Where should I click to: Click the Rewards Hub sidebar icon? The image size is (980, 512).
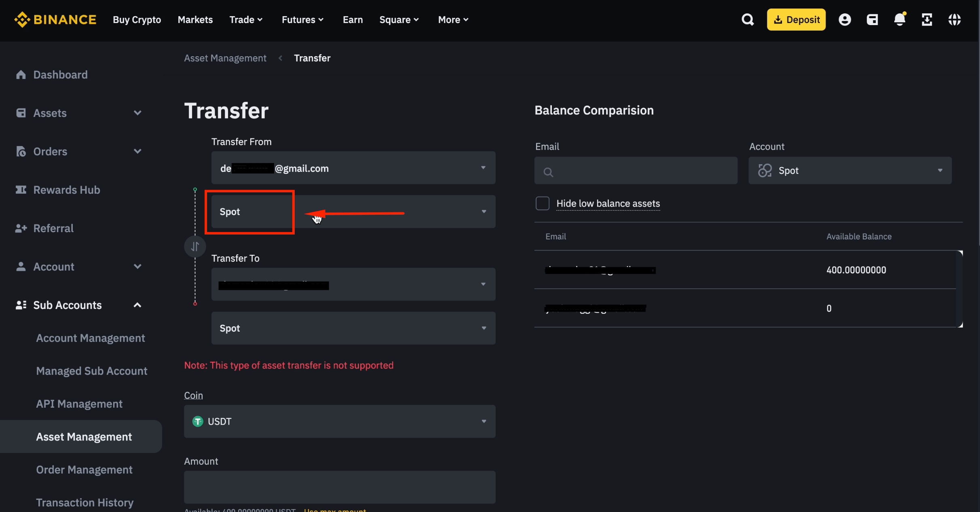pyautogui.click(x=21, y=190)
